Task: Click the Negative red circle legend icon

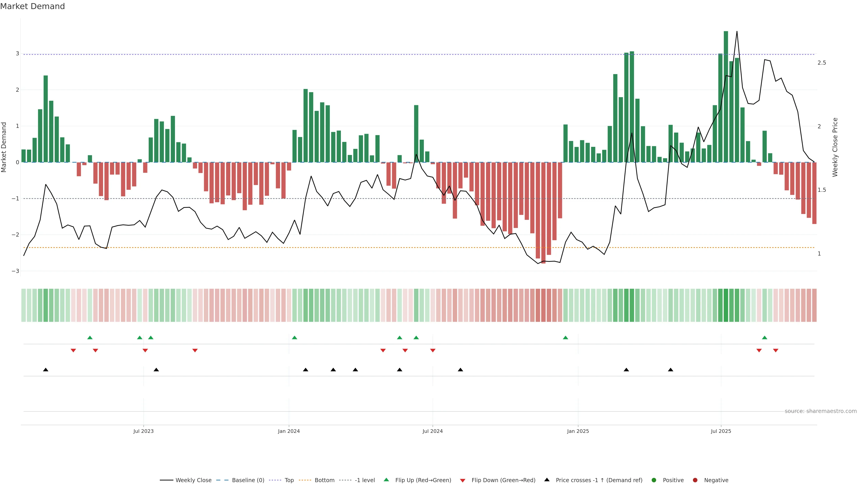Action: (x=695, y=480)
